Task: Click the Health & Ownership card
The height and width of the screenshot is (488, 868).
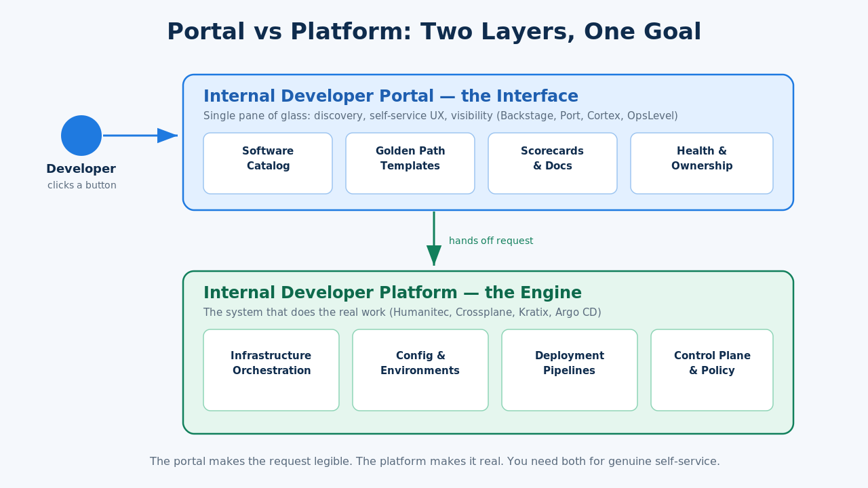Action: tap(702, 163)
